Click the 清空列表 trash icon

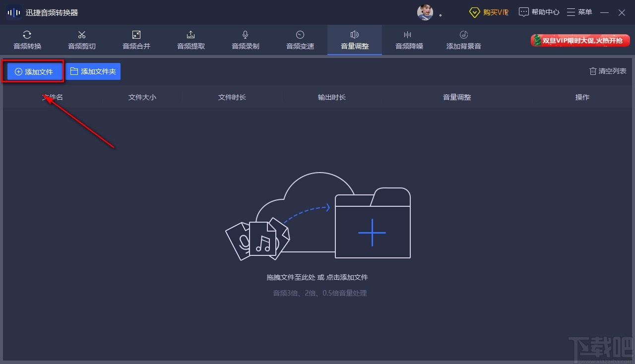(x=593, y=71)
